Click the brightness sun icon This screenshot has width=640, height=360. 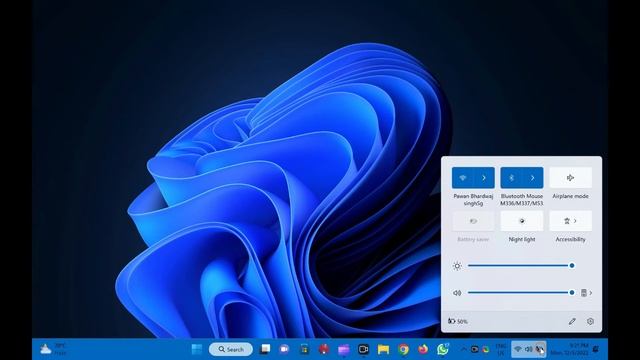coord(457,266)
